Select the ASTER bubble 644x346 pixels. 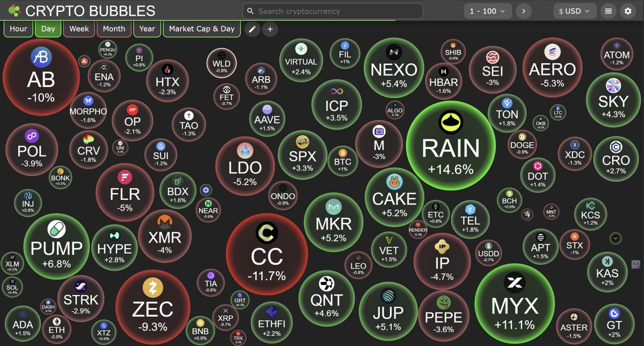[x=574, y=326]
